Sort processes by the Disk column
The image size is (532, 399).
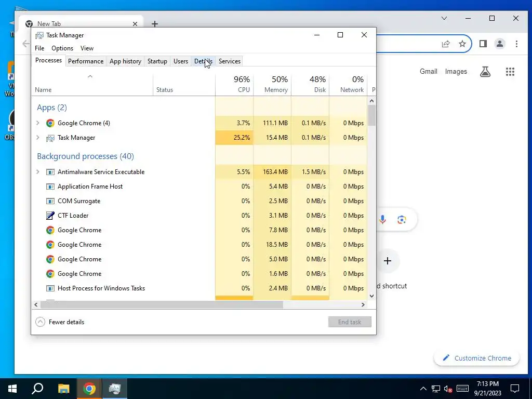coord(311,84)
